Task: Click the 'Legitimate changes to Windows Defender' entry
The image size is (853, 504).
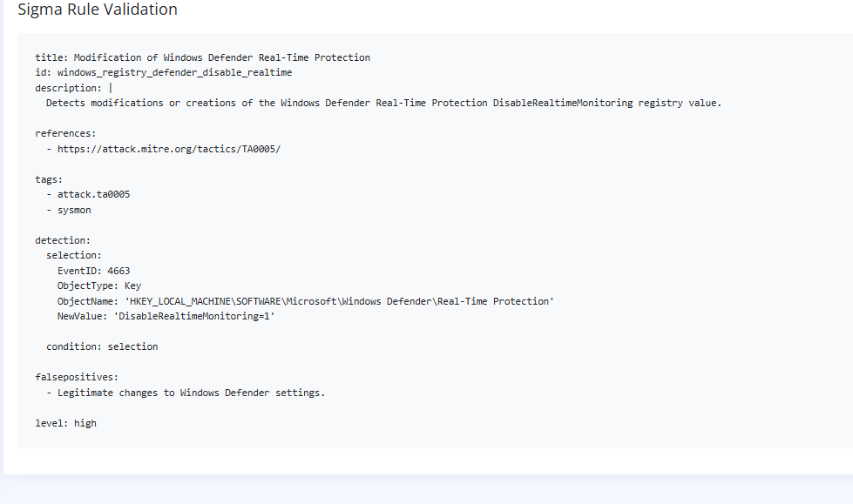Action: point(191,393)
